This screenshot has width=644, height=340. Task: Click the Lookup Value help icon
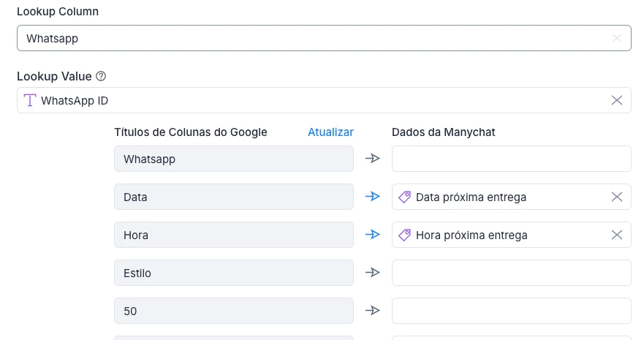tap(102, 76)
